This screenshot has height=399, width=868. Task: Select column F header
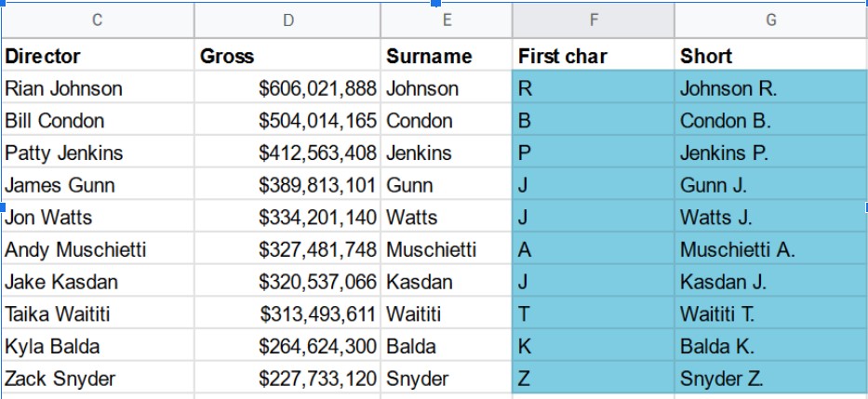[593, 20]
